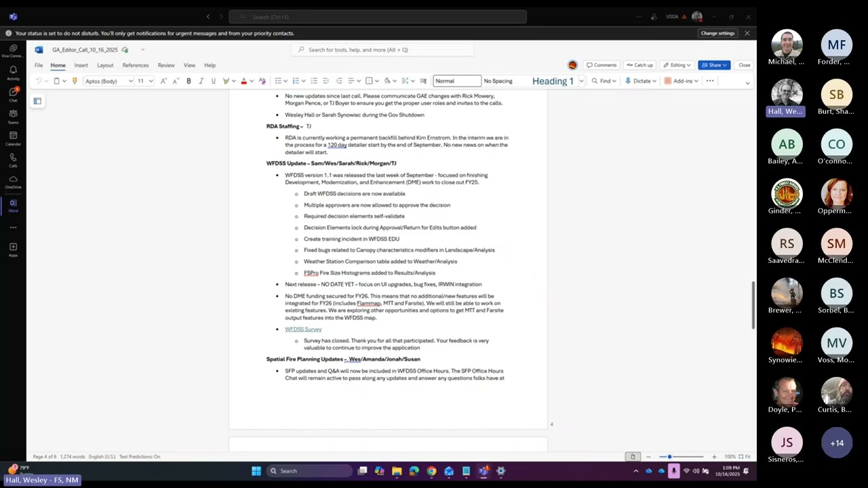Open Teams Calls in sidebar
The height and width of the screenshot is (488, 868).
(13, 160)
